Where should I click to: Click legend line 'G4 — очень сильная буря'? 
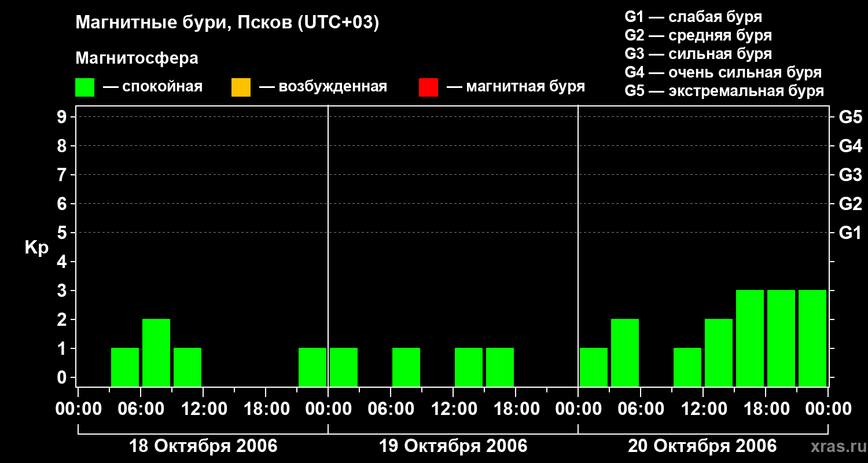click(x=723, y=72)
